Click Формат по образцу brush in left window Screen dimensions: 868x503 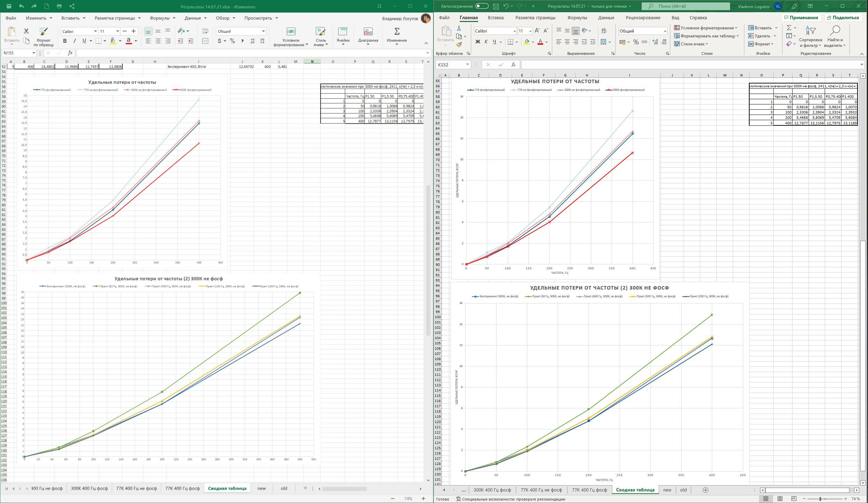pyautogui.click(x=43, y=36)
